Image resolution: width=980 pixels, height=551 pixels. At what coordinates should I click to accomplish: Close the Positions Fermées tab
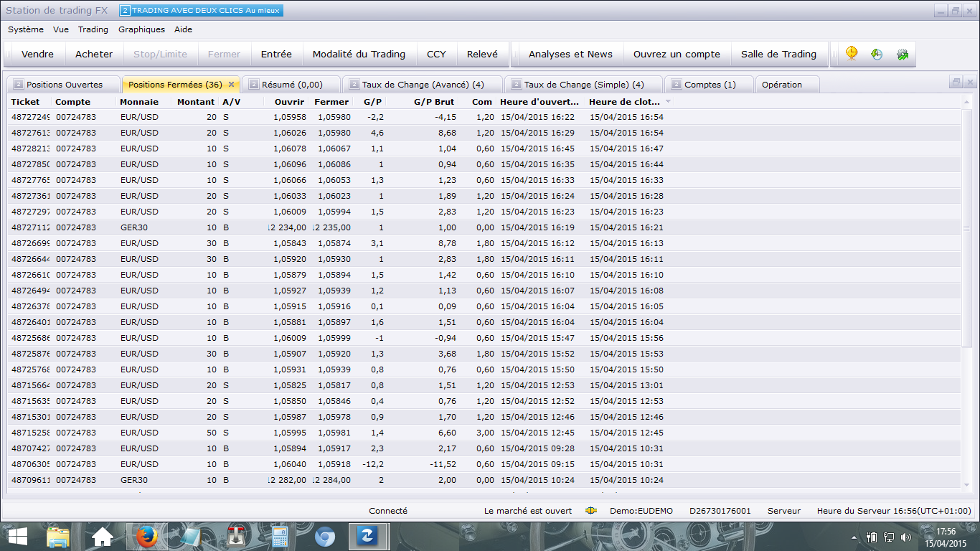coord(231,85)
